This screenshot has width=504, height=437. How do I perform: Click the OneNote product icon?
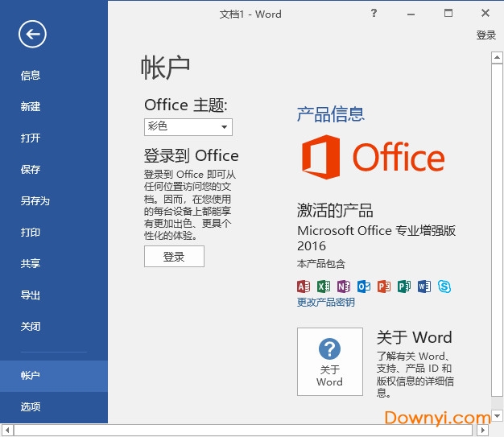click(x=344, y=287)
